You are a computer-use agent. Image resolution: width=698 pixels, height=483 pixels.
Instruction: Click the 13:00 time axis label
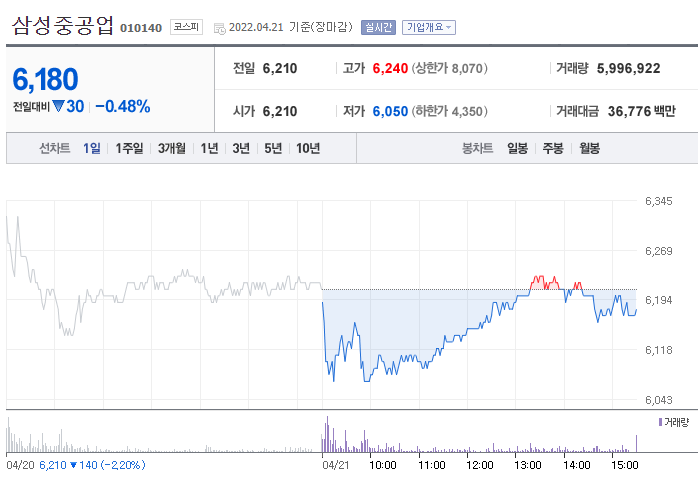point(528,465)
